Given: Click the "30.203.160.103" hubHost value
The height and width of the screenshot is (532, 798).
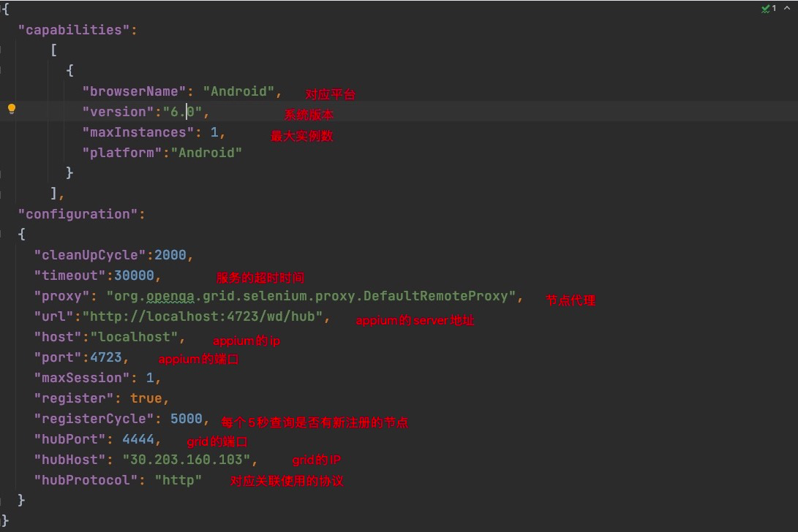Looking at the screenshot, I should coord(187,460).
